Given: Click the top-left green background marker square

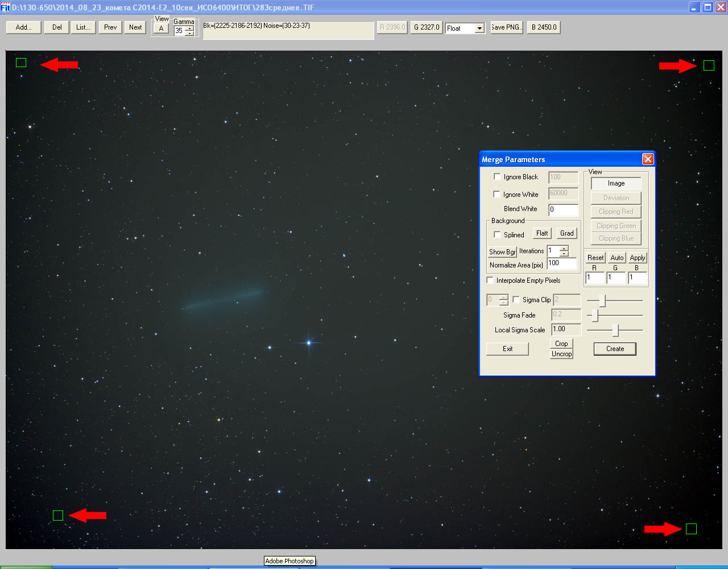Looking at the screenshot, I should point(21,63).
